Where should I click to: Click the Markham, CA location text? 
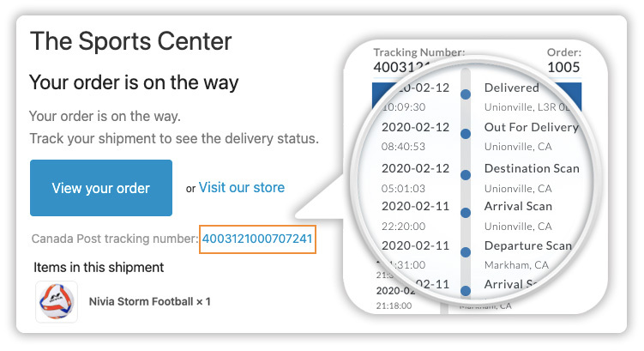point(516,265)
